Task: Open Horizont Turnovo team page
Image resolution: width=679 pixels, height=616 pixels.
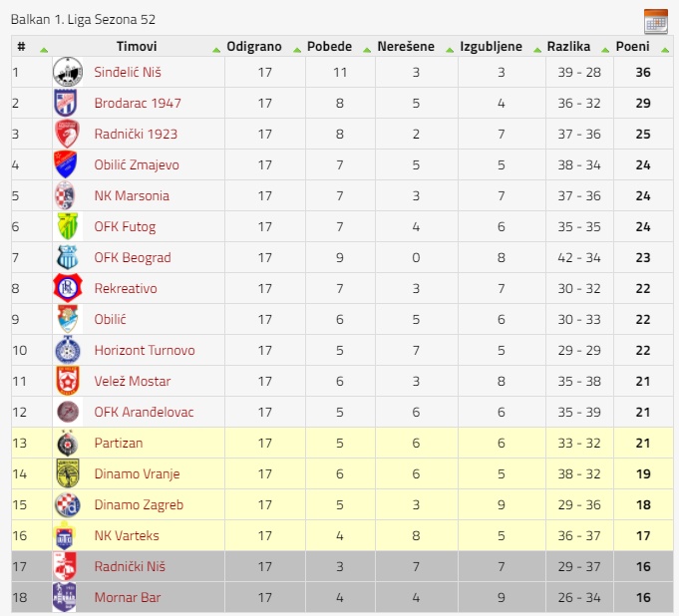Action: (145, 350)
